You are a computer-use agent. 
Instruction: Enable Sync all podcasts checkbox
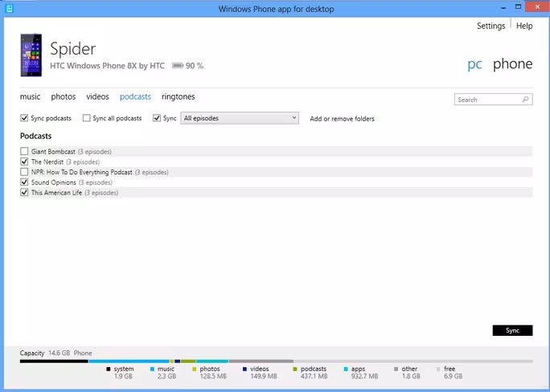[x=86, y=118]
